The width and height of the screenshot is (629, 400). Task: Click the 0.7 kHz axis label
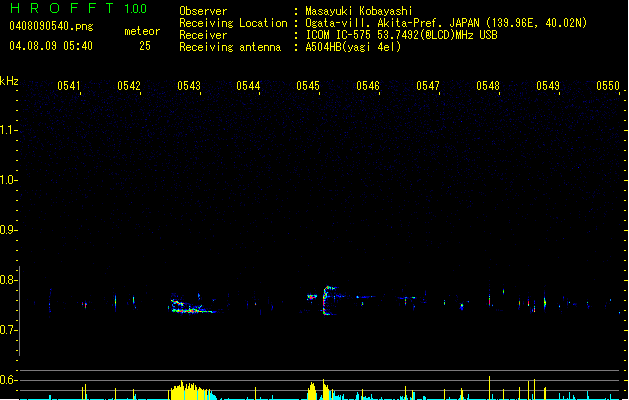[x=7, y=330]
